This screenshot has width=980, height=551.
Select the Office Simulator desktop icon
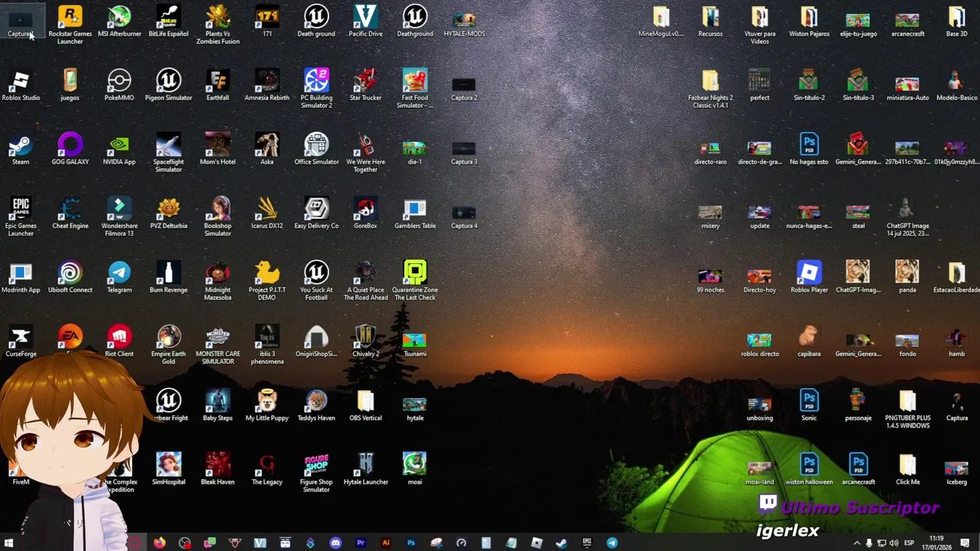pyautogui.click(x=316, y=149)
